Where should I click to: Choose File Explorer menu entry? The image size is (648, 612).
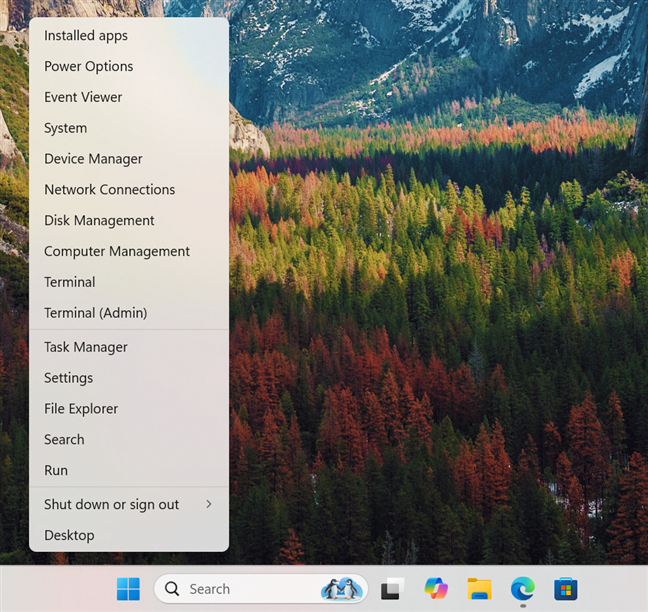(129, 409)
